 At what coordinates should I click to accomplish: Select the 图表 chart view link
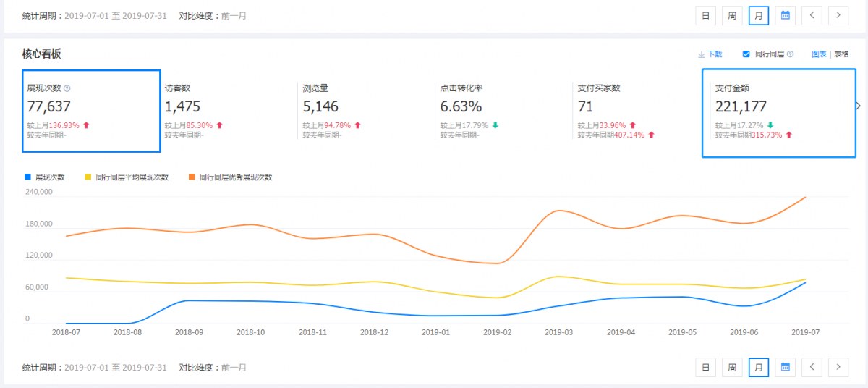pos(819,54)
